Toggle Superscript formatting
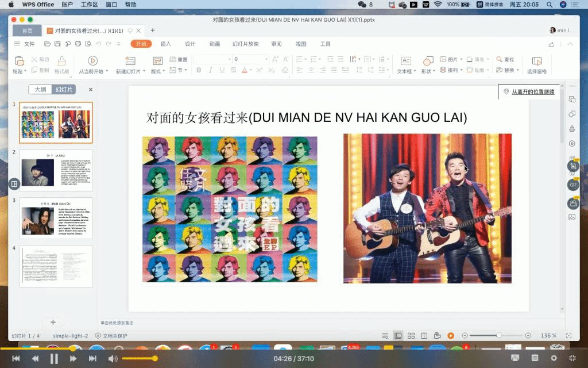 coord(259,70)
